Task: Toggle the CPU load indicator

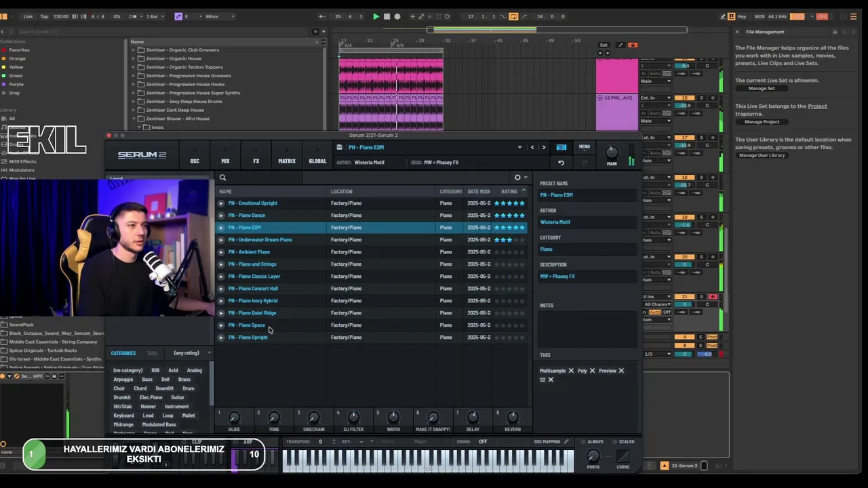Action: pos(823,16)
